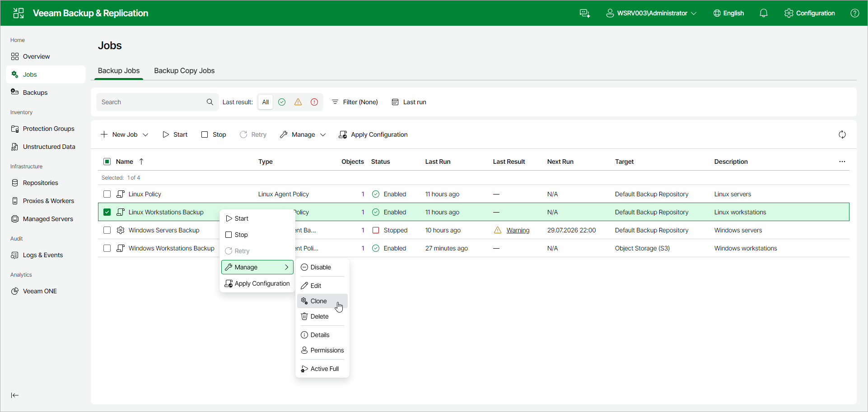Select the Backup Jobs tab
This screenshot has width=868, height=412.
point(119,71)
